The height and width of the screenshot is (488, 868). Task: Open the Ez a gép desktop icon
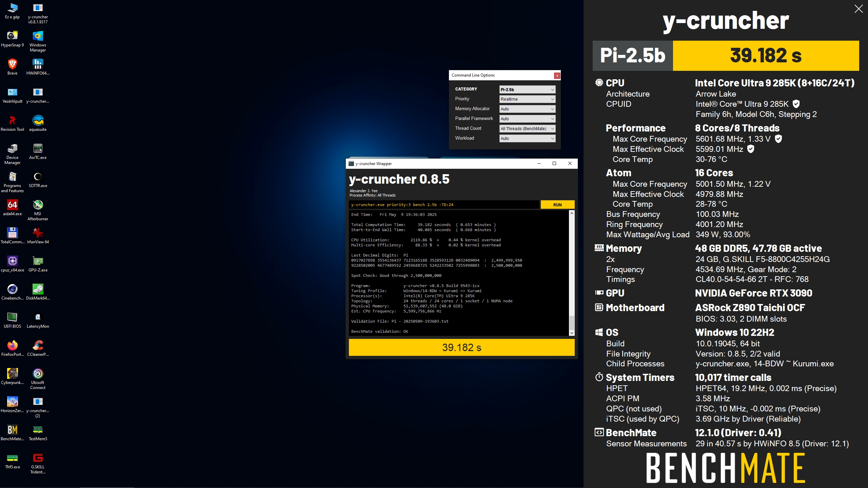[13, 11]
